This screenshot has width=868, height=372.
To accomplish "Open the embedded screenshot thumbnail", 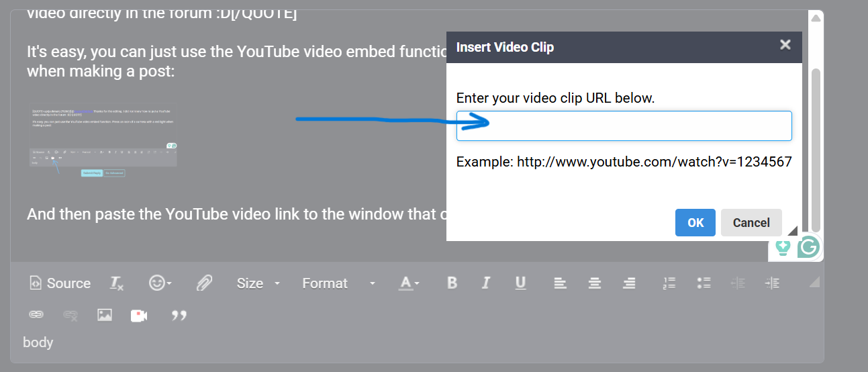I will (104, 142).
